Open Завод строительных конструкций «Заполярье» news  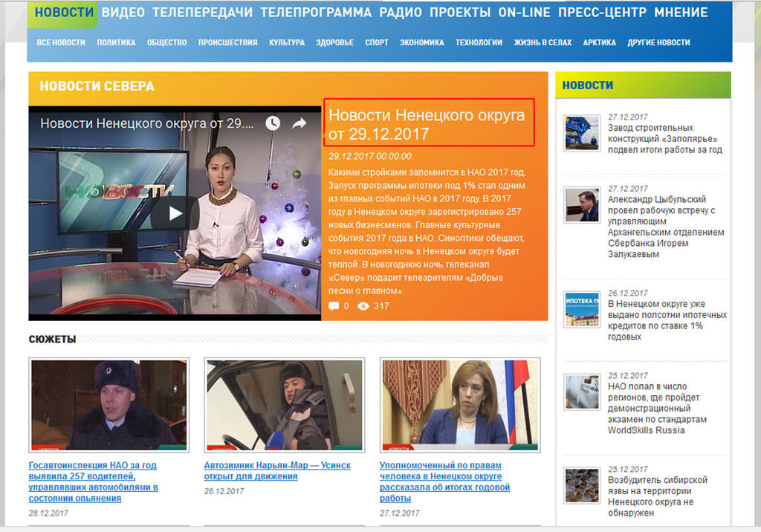point(665,139)
